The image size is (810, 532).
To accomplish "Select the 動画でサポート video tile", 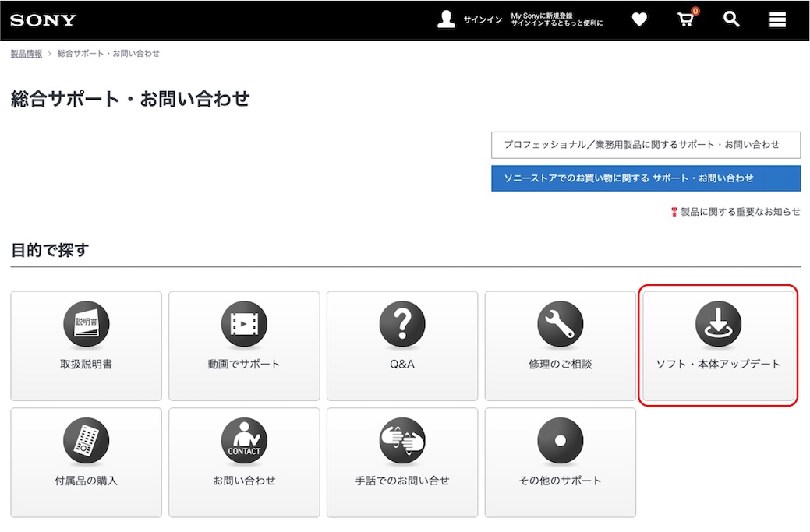I will point(244,346).
